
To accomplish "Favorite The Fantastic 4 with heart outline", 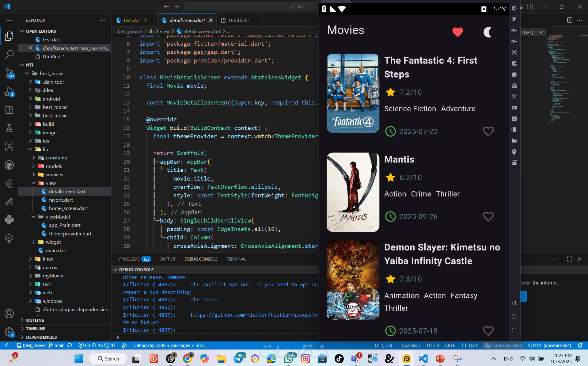I will [x=488, y=131].
